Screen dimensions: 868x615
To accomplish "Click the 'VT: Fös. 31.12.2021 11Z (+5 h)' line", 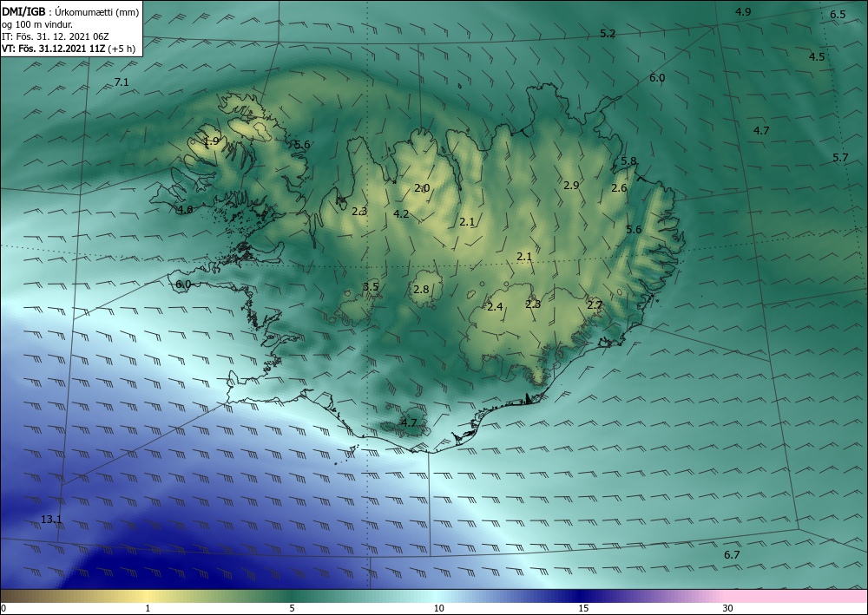I will point(67,49).
